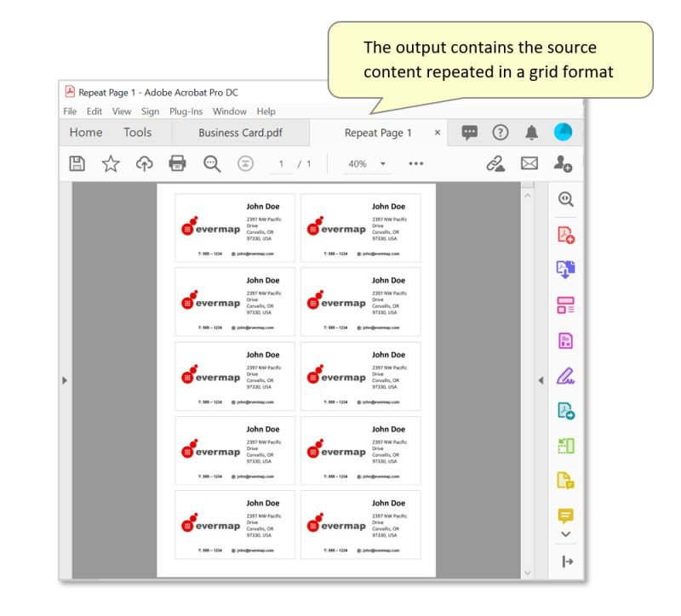681x616 pixels.
Task: Select the Repeat Page 1 tab
Action: pos(378,133)
